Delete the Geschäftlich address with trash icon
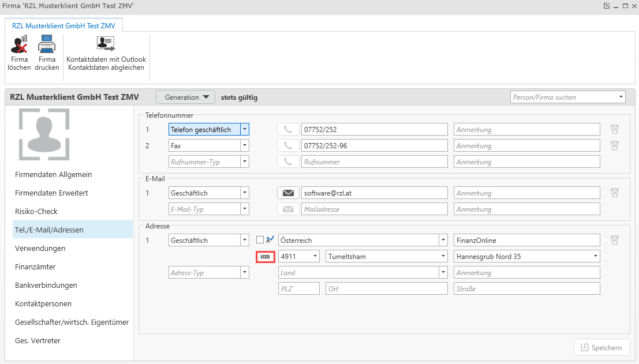 (x=615, y=240)
